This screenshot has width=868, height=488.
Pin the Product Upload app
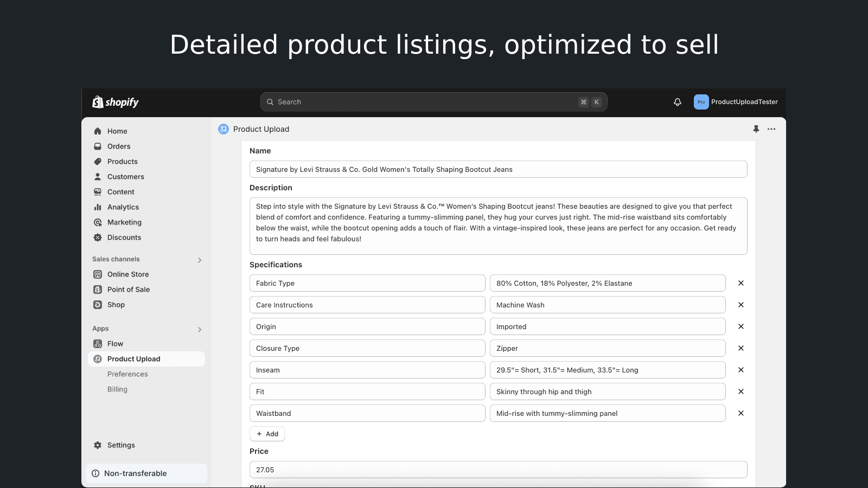click(x=756, y=129)
